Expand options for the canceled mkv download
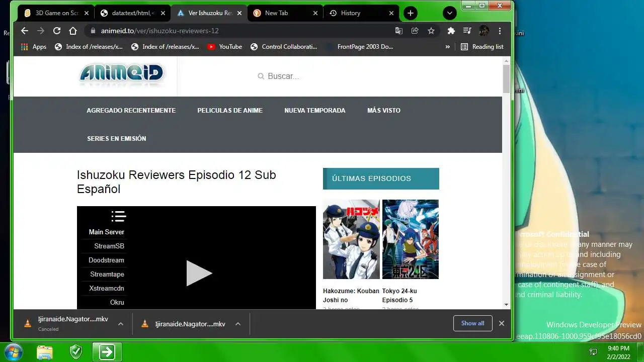 tap(121, 324)
